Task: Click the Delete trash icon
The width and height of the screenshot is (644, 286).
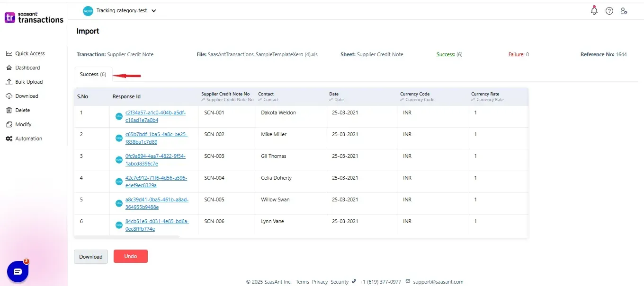Action: (x=9, y=110)
